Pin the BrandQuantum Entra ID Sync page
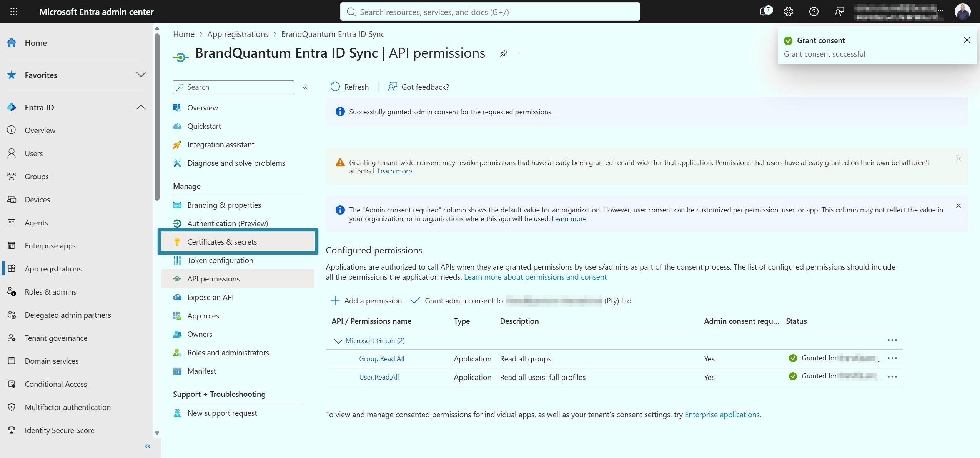The image size is (980, 458). coord(504,53)
